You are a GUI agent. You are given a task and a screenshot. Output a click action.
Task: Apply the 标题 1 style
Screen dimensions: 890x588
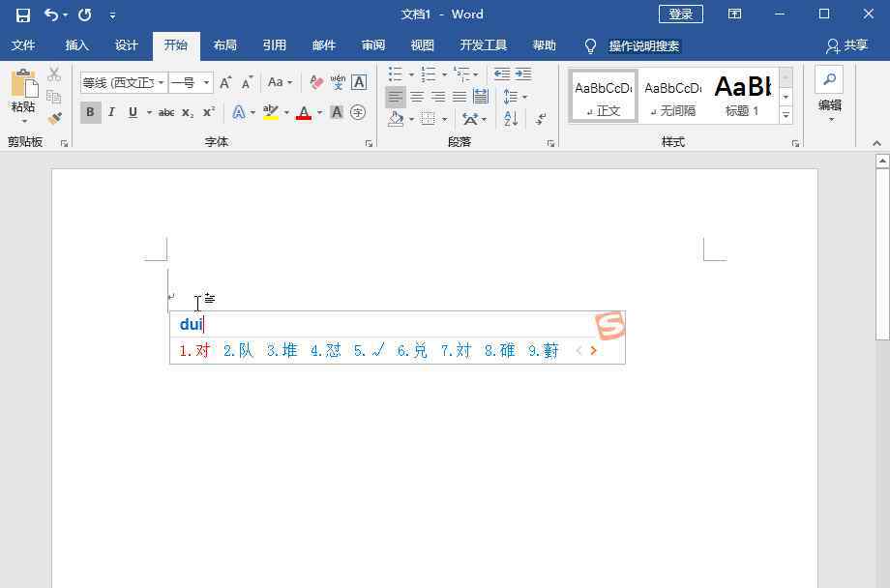point(742,96)
